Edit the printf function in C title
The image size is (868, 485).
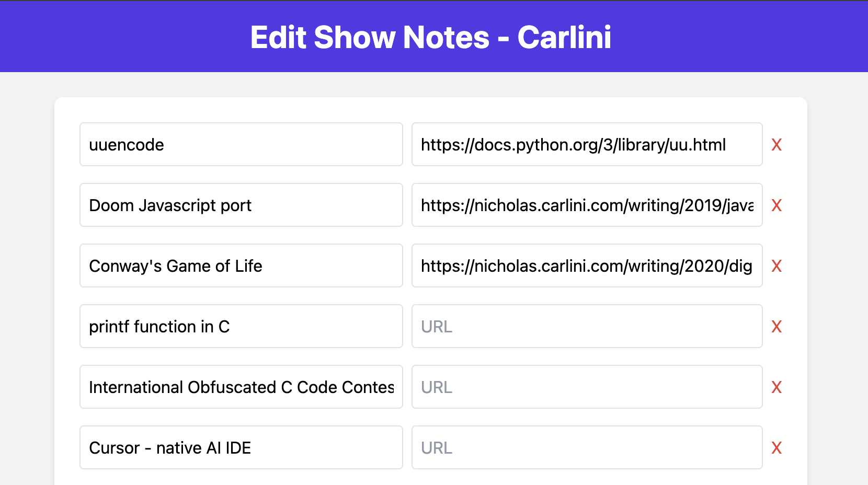pyautogui.click(x=241, y=326)
